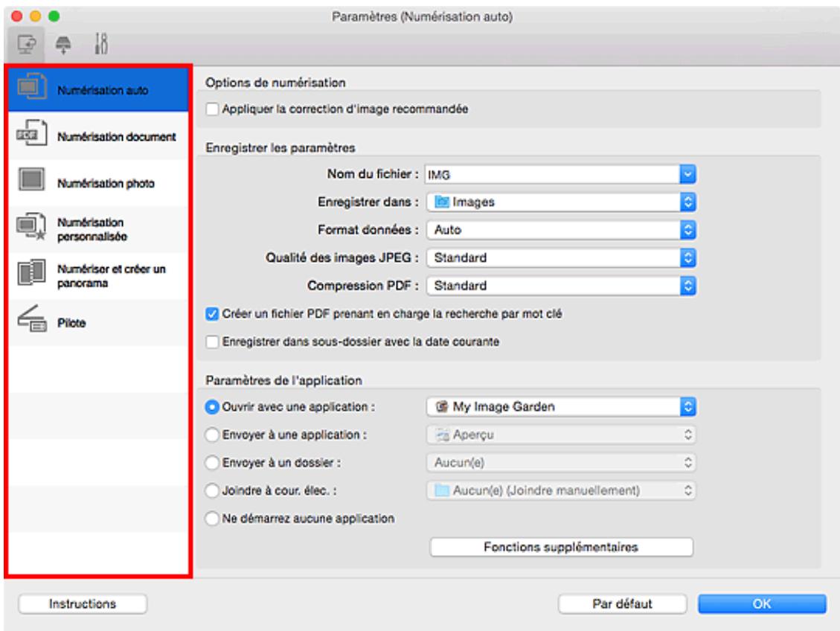This screenshot has height=631, width=840.
Task: Click the Pilote scanner driver icon
Action: coord(31,318)
